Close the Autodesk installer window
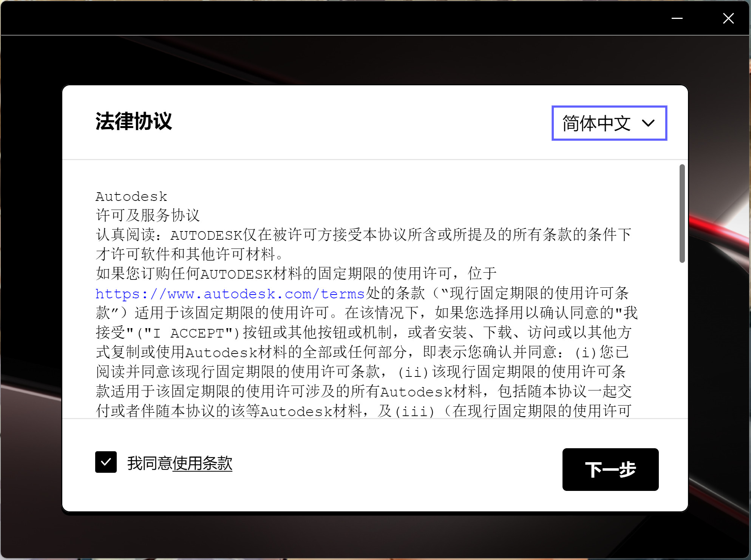 point(728,18)
